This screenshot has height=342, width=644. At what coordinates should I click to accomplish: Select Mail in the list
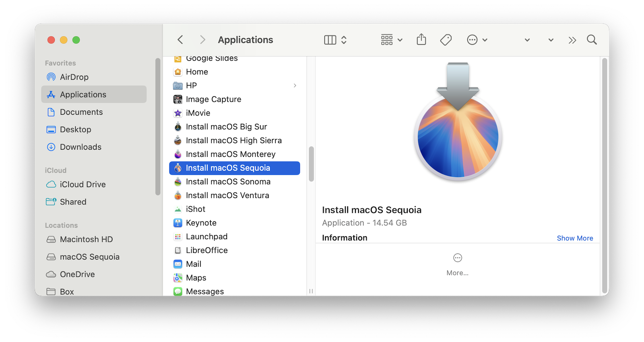[x=235, y=264]
